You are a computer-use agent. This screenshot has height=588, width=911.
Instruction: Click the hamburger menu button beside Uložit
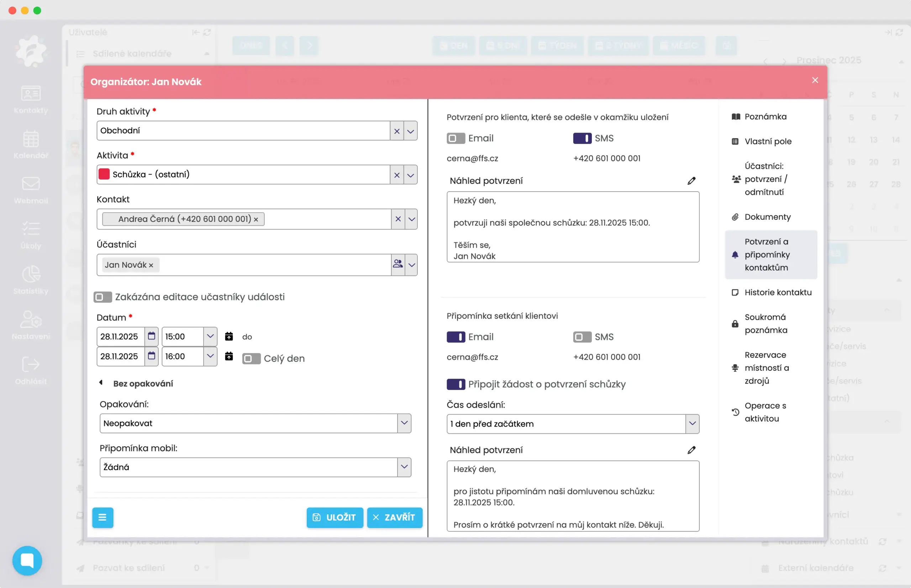pos(102,517)
